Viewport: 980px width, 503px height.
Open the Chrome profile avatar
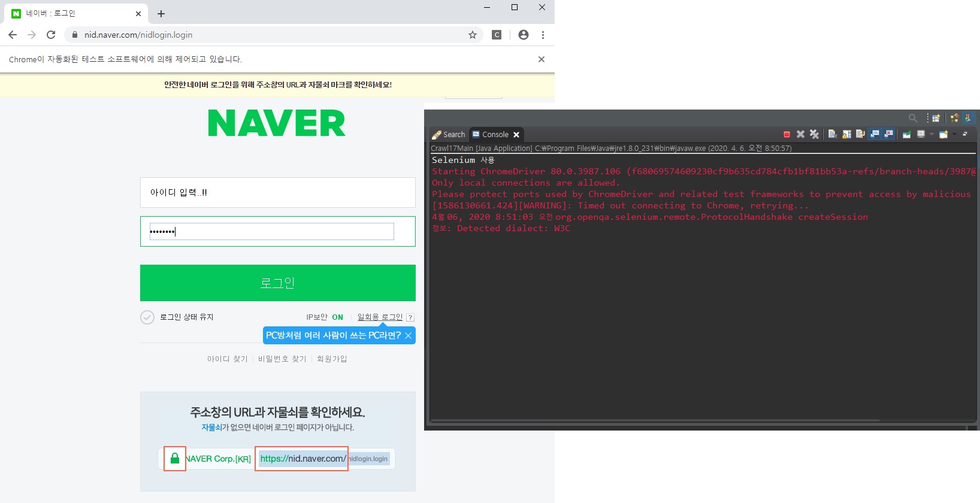click(x=524, y=35)
